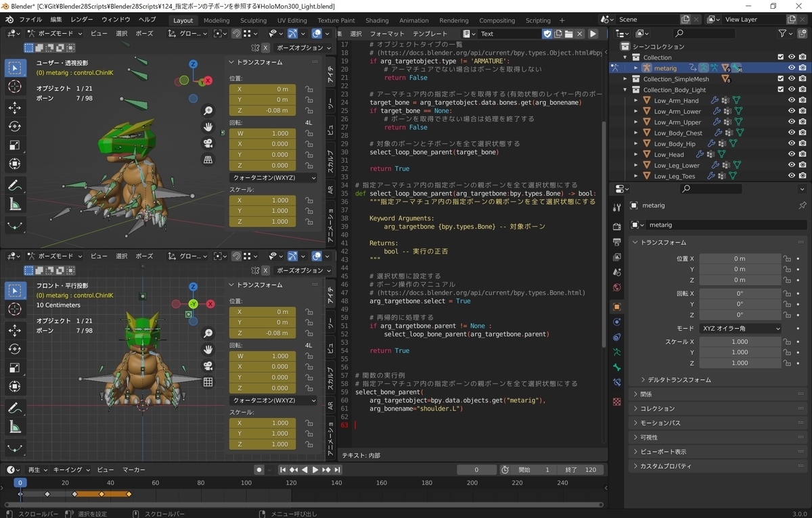Hide Low_Arm_Hand using its eye icon

coord(792,101)
